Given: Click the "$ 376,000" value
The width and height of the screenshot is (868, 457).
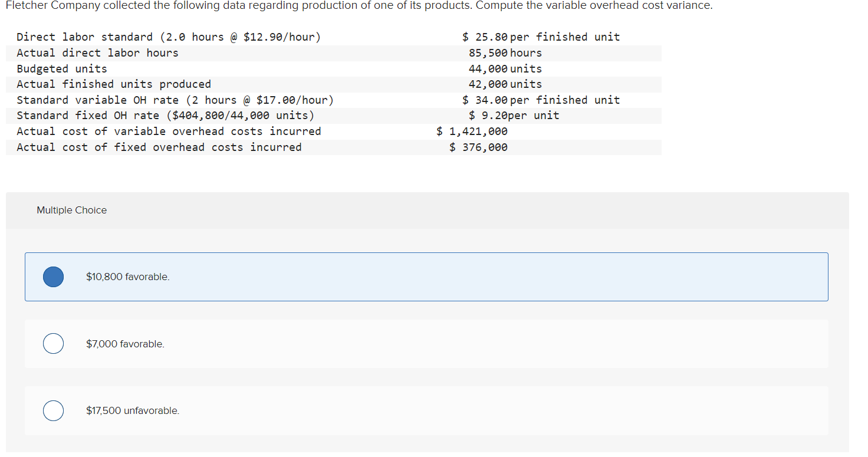Looking at the screenshot, I should [x=478, y=147].
